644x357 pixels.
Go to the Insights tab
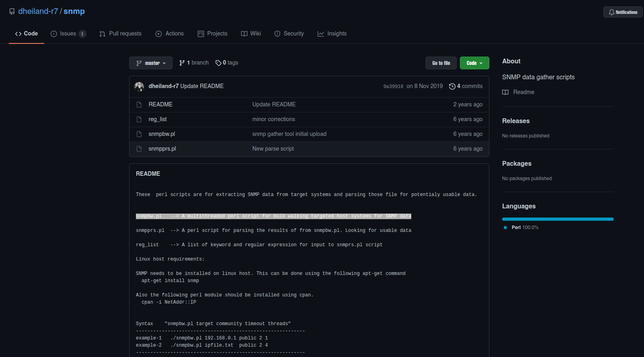pos(332,34)
